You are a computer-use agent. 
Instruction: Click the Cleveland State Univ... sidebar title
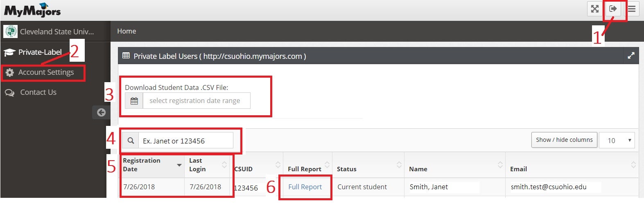(57, 31)
